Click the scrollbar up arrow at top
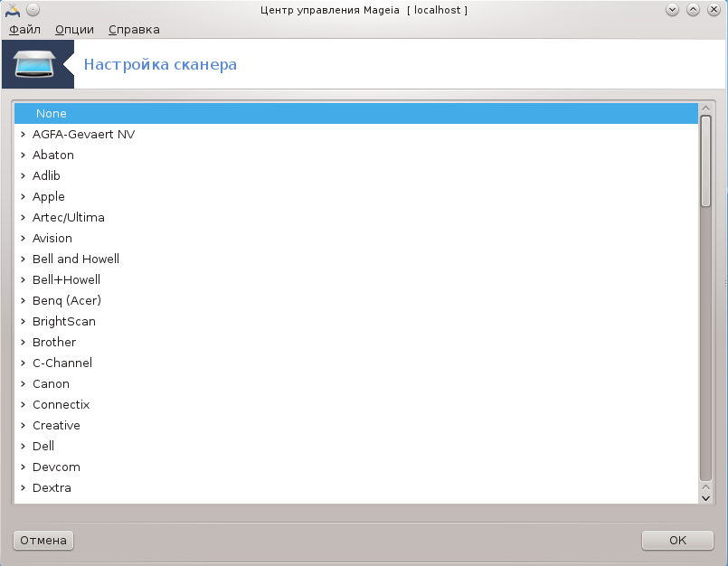Image resolution: width=728 pixels, height=566 pixels. point(705,108)
